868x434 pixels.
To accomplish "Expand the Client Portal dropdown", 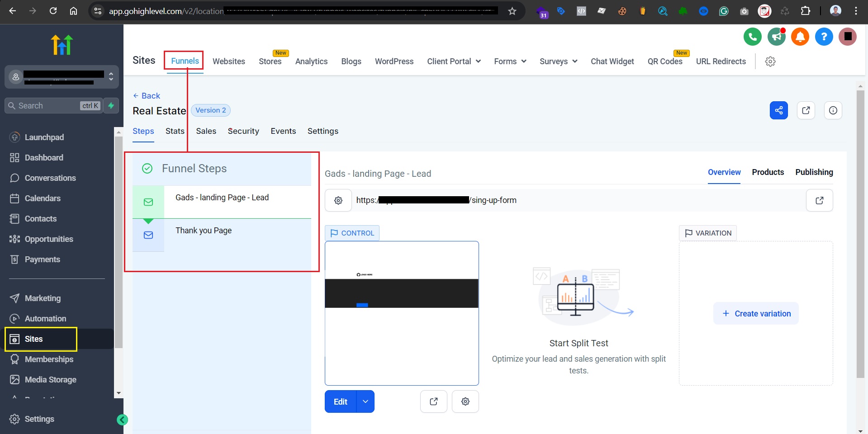I will [454, 61].
